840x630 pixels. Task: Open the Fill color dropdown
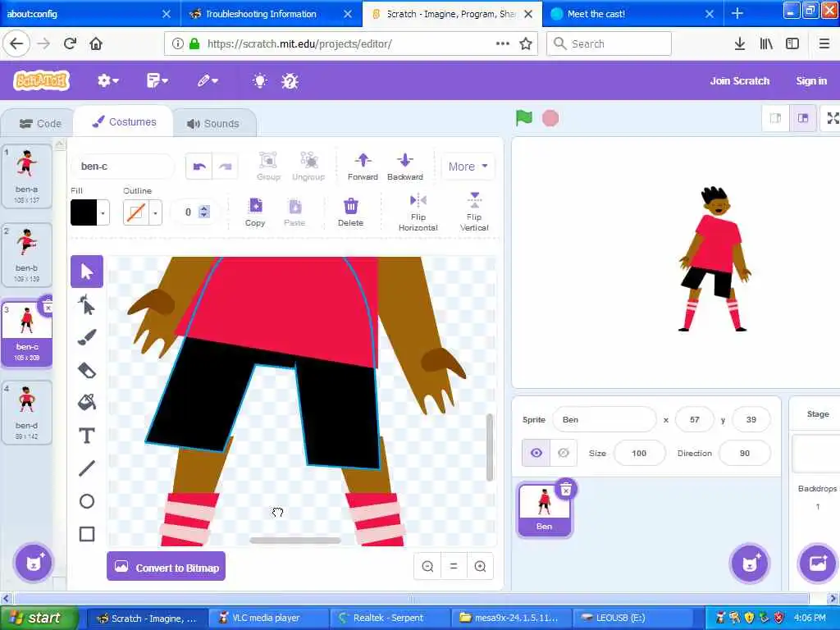point(103,212)
